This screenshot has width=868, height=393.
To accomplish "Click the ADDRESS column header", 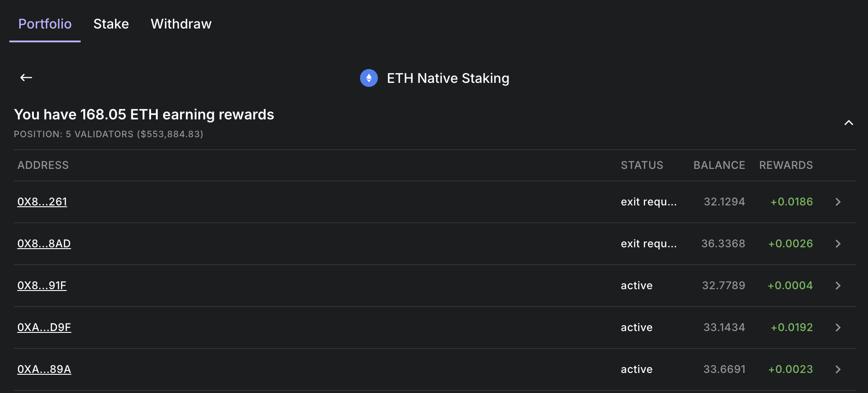I will tap(43, 165).
